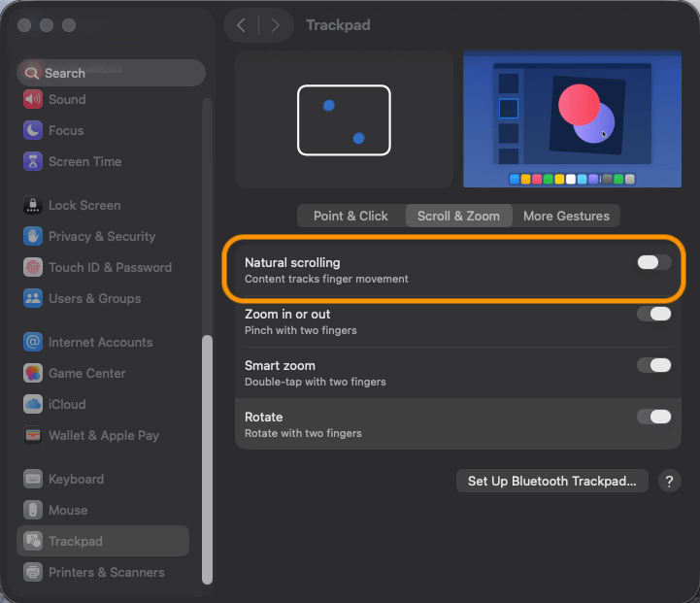The width and height of the screenshot is (700, 603).
Task: Open 'Privacy & Security' sidebar label
Action: tap(102, 236)
